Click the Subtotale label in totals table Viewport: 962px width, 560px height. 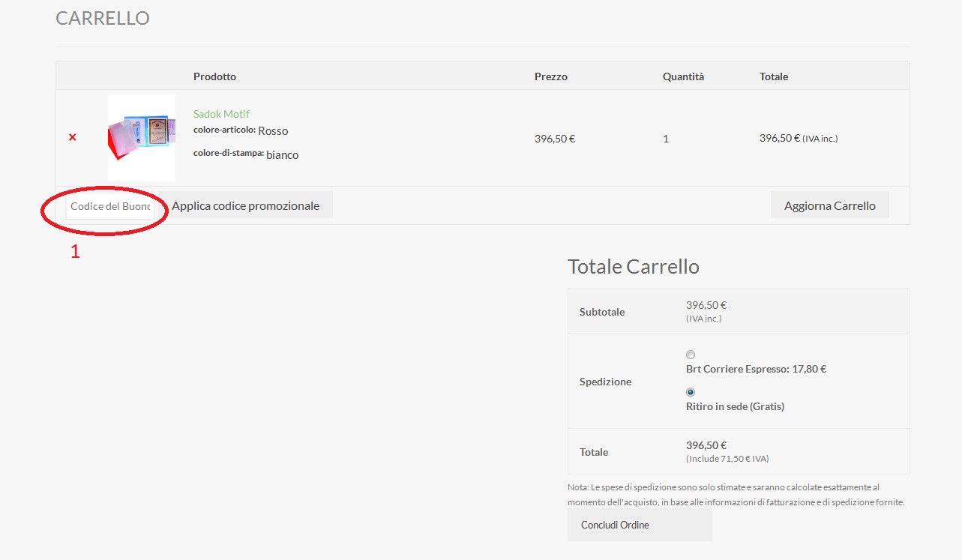click(602, 312)
